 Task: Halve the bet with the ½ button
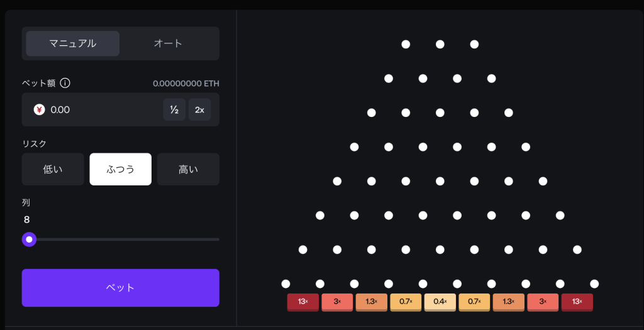click(174, 109)
